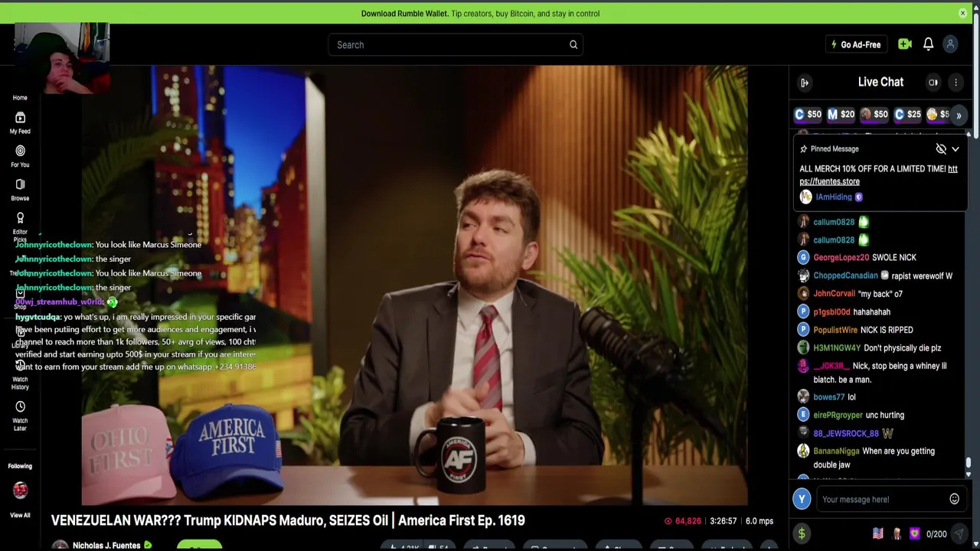980x551 pixels.
Task: Open the emoji picker in chat input
Action: click(x=954, y=499)
